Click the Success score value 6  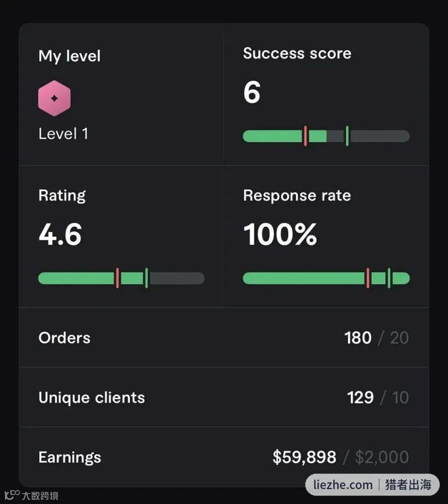[x=252, y=92]
